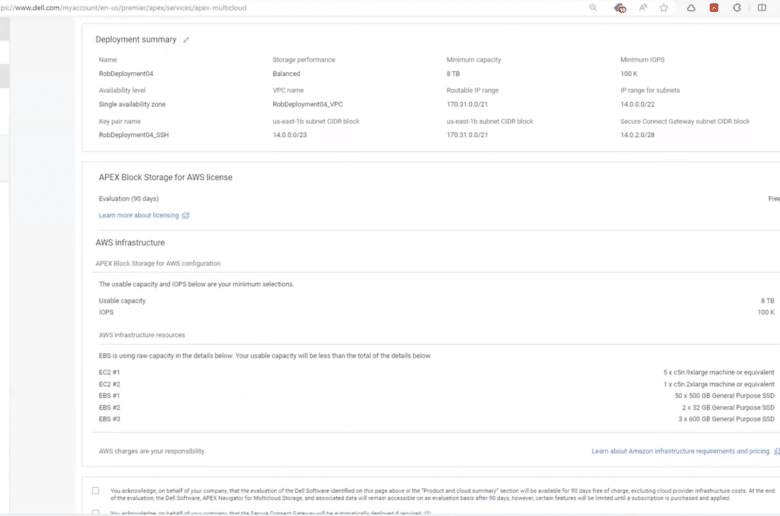780x516 pixels.
Task: Click the Storage performance value Balanced
Action: point(286,74)
